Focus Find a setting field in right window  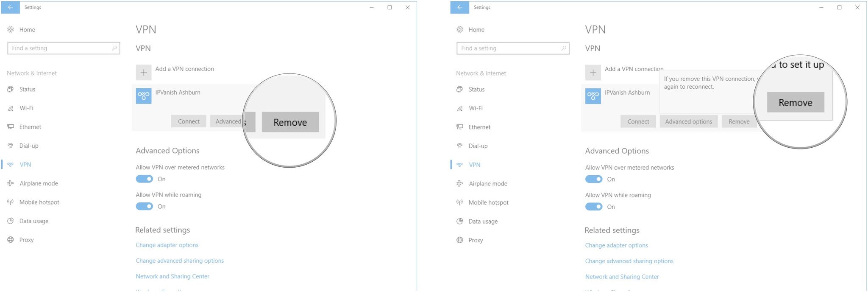pyautogui.click(x=513, y=48)
